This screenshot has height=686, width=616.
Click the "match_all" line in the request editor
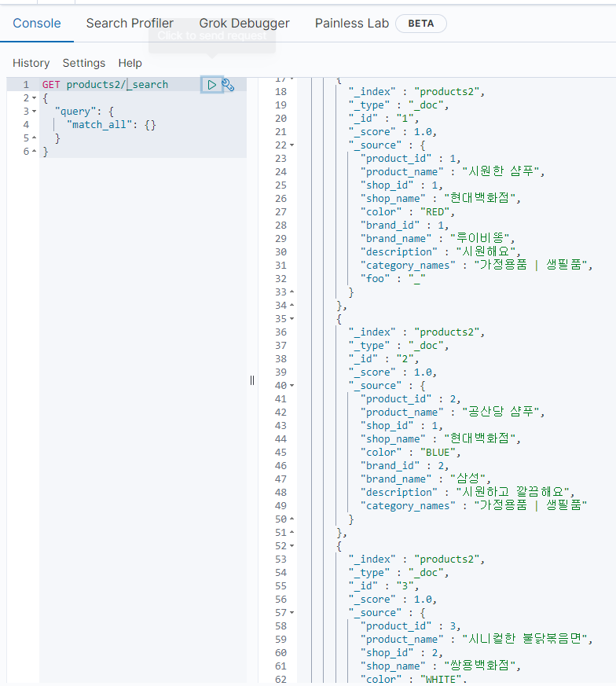pyautogui.click(x=110, y=125)
